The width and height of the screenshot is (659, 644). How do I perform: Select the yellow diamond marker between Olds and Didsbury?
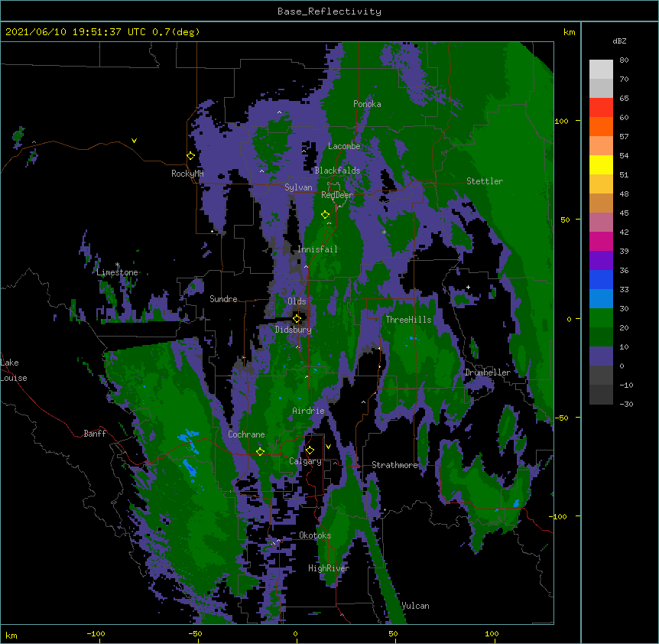[x=297, y=318]
